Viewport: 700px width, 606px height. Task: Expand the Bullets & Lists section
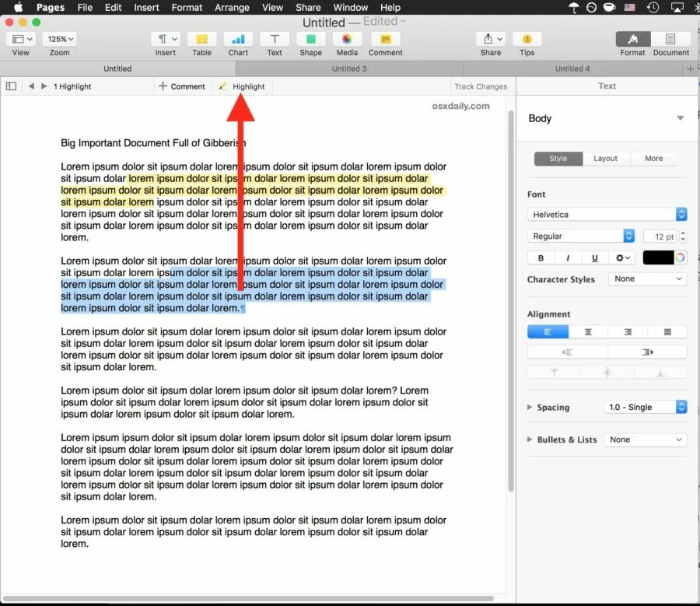(530, 440)
